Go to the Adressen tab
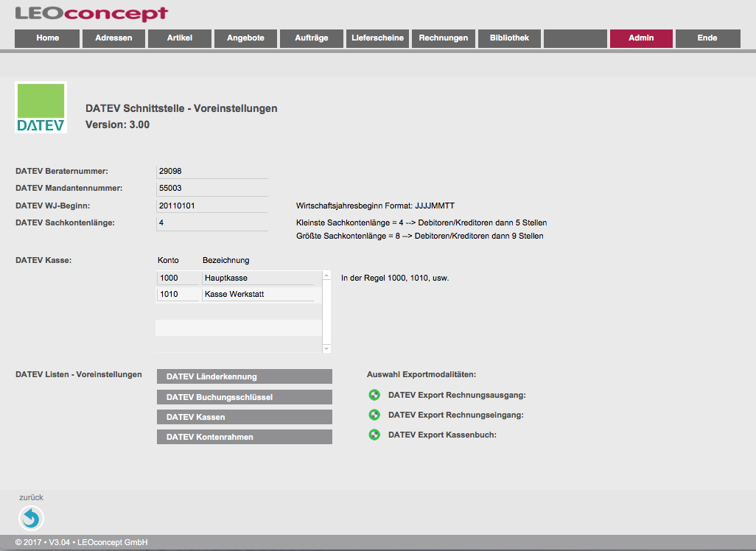756x551 pixels. coord(113,38)
